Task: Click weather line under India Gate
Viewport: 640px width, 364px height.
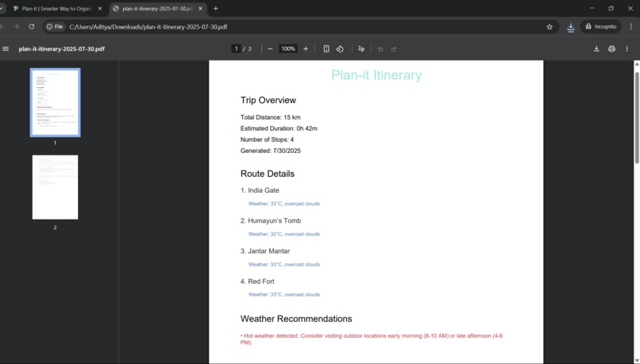Action: pos(284,204)
